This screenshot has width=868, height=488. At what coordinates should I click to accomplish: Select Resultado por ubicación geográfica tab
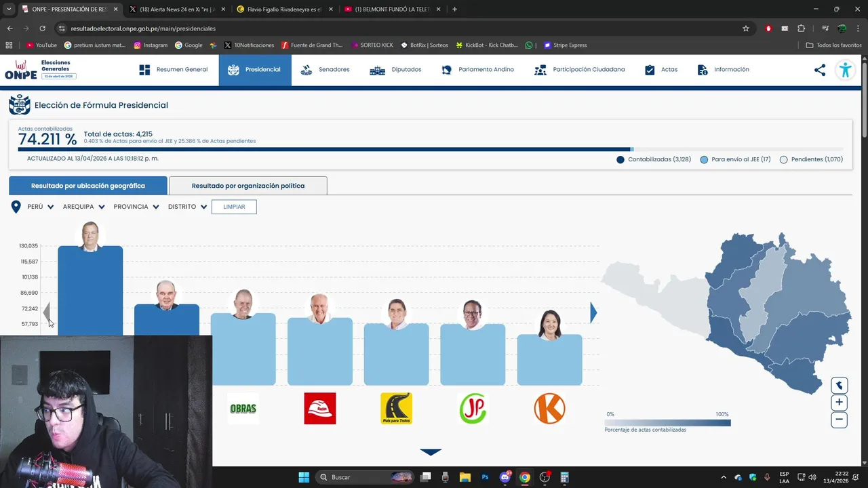point(88,186)
